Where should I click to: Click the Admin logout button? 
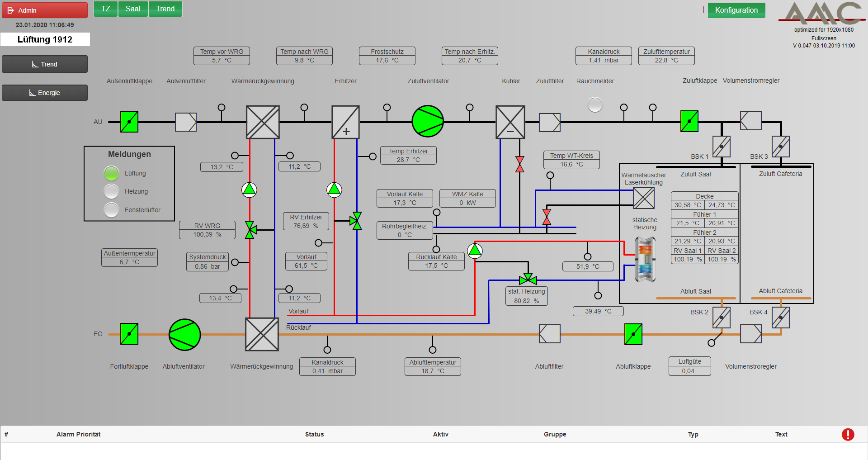click(x=45, y=10)
